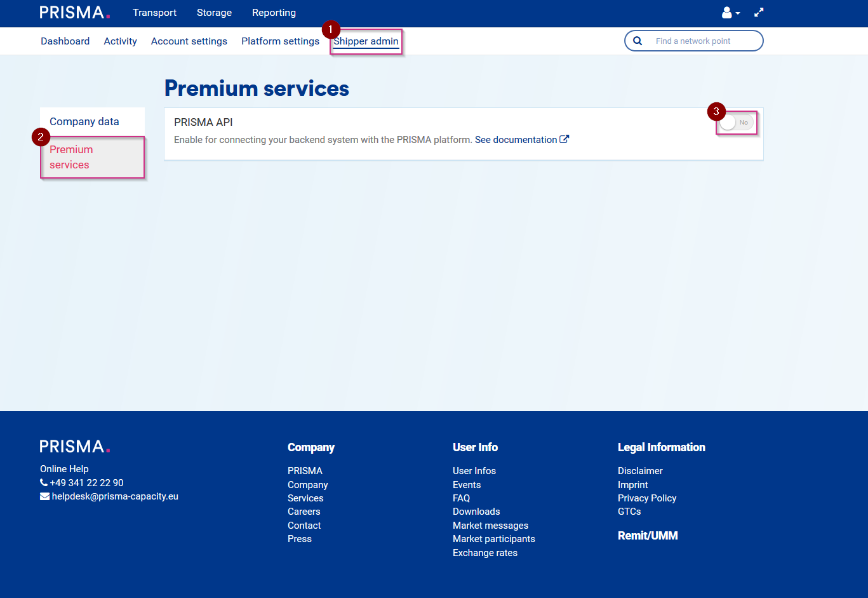Screen dimensions: 868x598
Task: Open the Privacy Policy link
Action: [x=647, y=498]
